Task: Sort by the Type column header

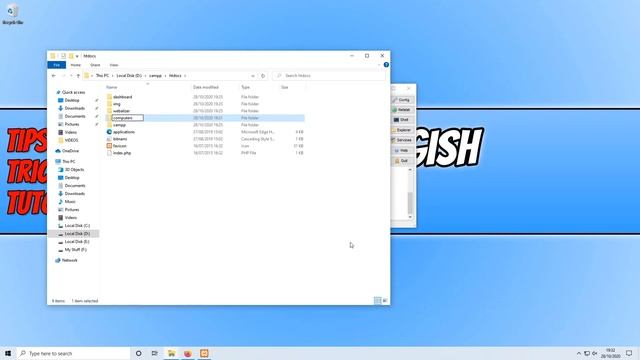Action: point(259,87)
